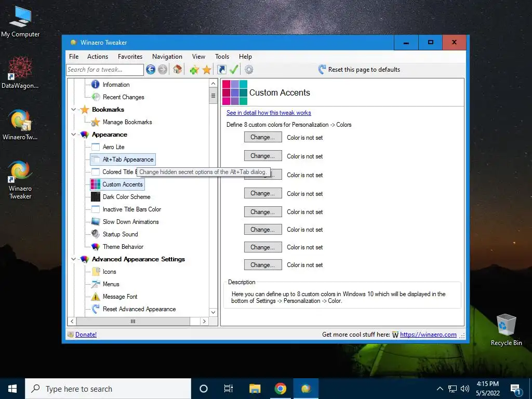532x399 pixels.
Task: Click the shortcut arrow toolbar icon
Action: tap(221, 70)
